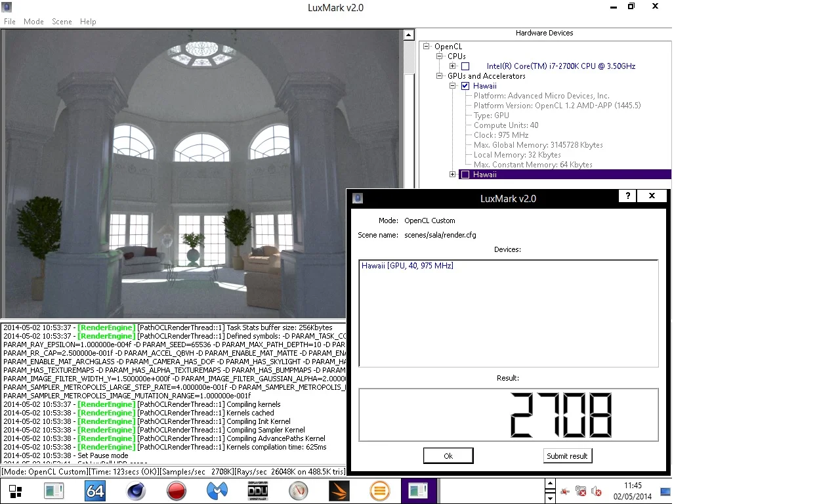840x504 pixels.
Task: Open Display Driver Uninstaller (DDU) taskbar icon
Action: (x=257, y=491)
